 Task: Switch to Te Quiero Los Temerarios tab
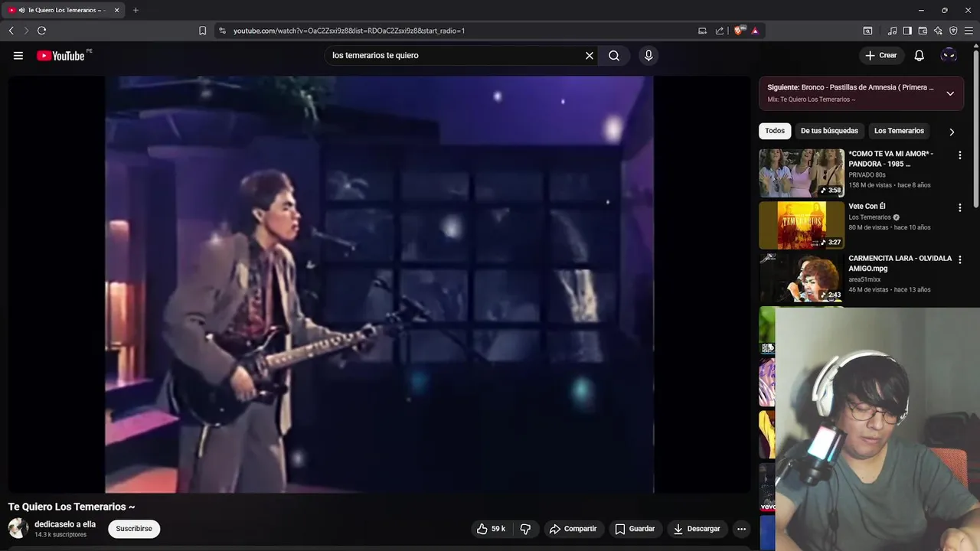[x=61, y=10]
